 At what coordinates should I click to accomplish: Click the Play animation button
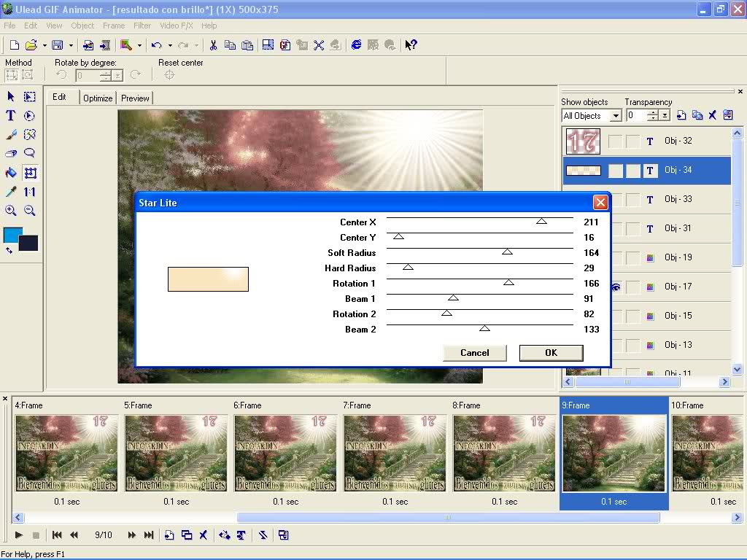tap(18, 535)
